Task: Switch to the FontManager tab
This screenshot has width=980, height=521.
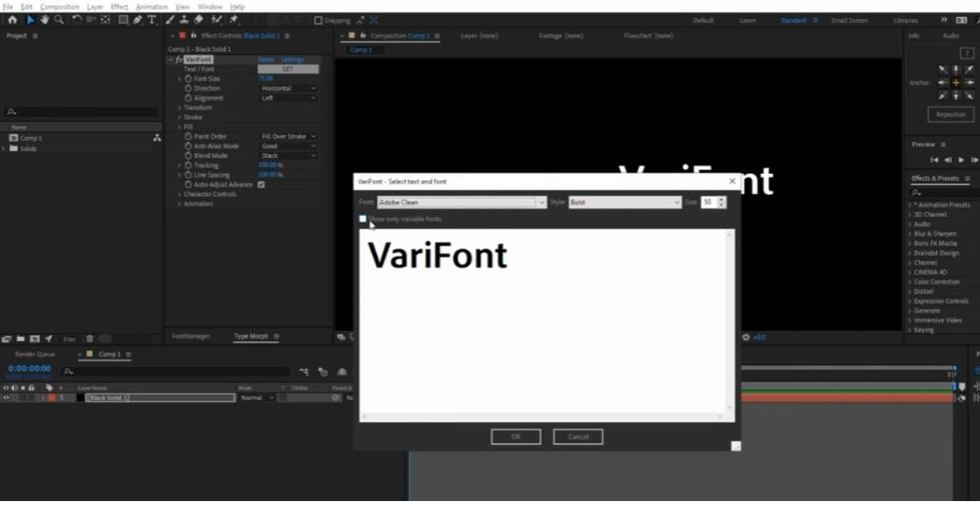Action: tap(191, 337)
